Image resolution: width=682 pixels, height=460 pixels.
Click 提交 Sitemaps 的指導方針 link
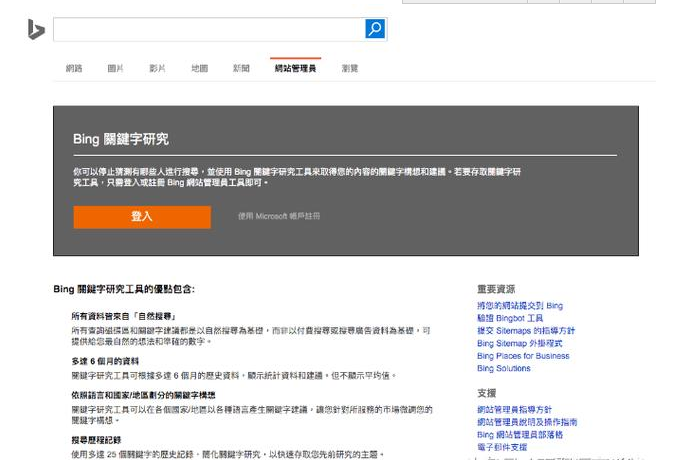coord(526,331)
